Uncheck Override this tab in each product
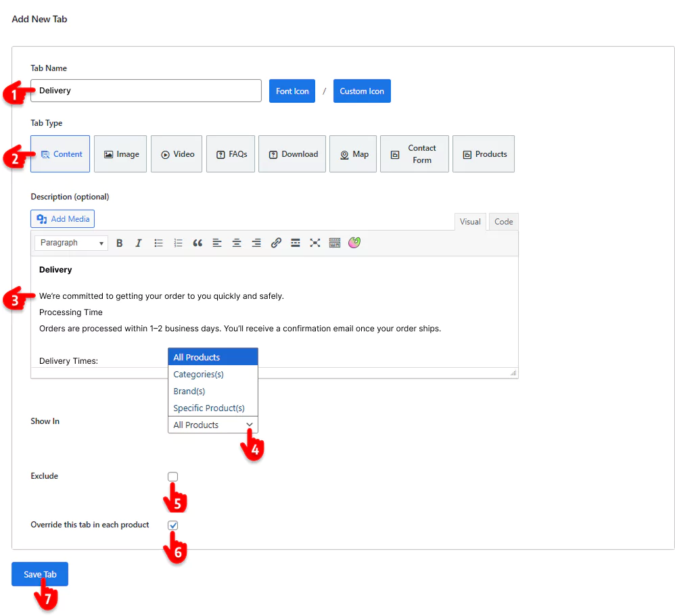Image resolution: width=675 pixels, height=616 pixels. click(x=172, y=525)
